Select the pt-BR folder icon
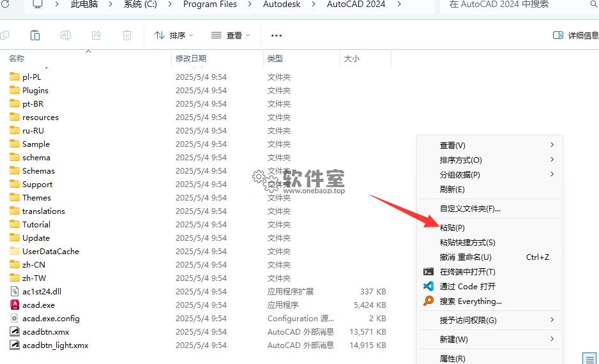The width and height of the screenshot is (599, 364). pos(15,103)
